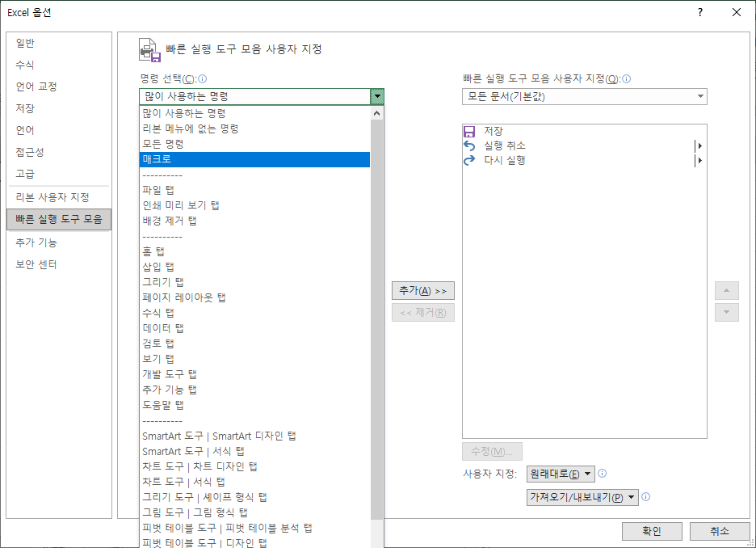Screen dimensions: 756x548
Task: Click the command list scroll-up arrow
Action: click(x=376, y=112)
